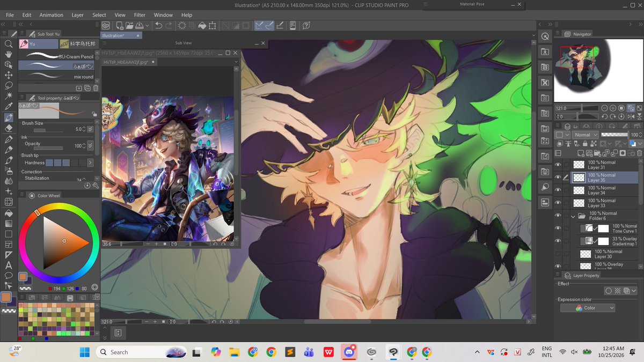Click the Clip Studio swirl icon in command bar
Image resolution: width=644 pixels, height=362 pixels.
(106, 25)
